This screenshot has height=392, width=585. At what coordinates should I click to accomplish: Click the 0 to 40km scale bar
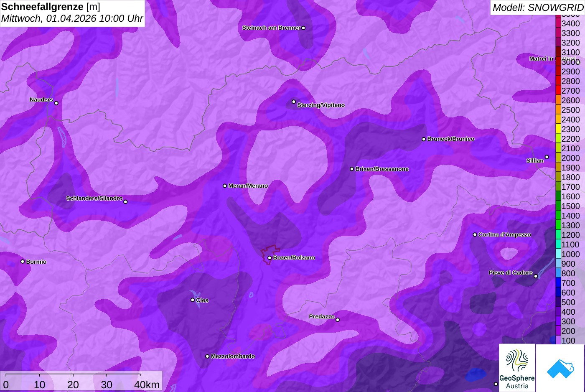click(x=81, y=381)
